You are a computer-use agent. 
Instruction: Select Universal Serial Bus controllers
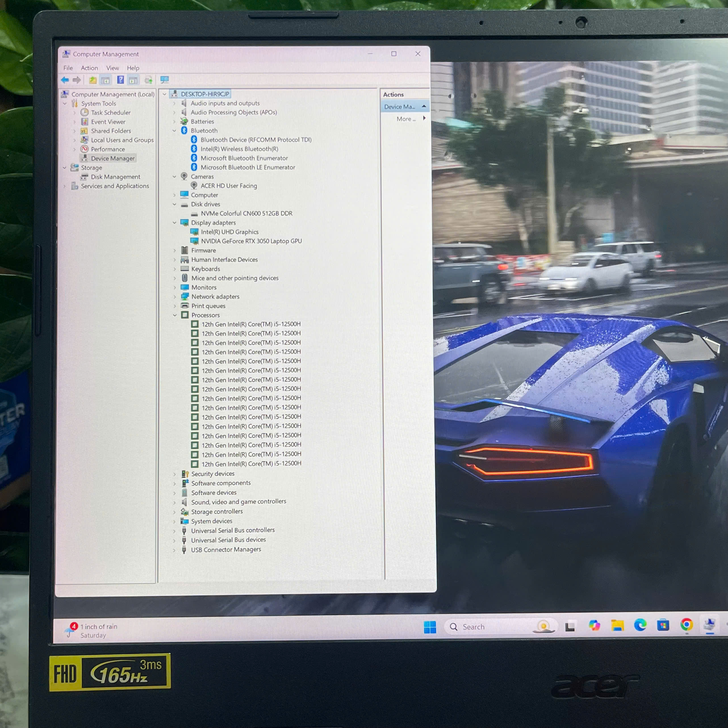(233, 530)
